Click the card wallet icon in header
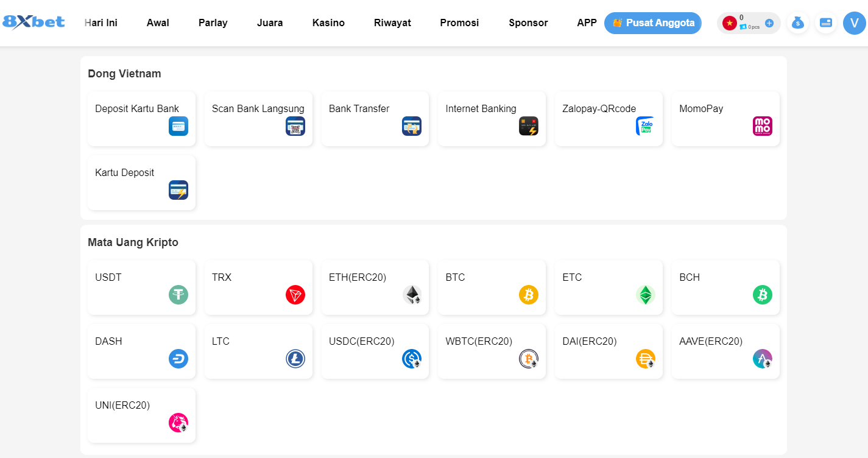 pos(826,23)
